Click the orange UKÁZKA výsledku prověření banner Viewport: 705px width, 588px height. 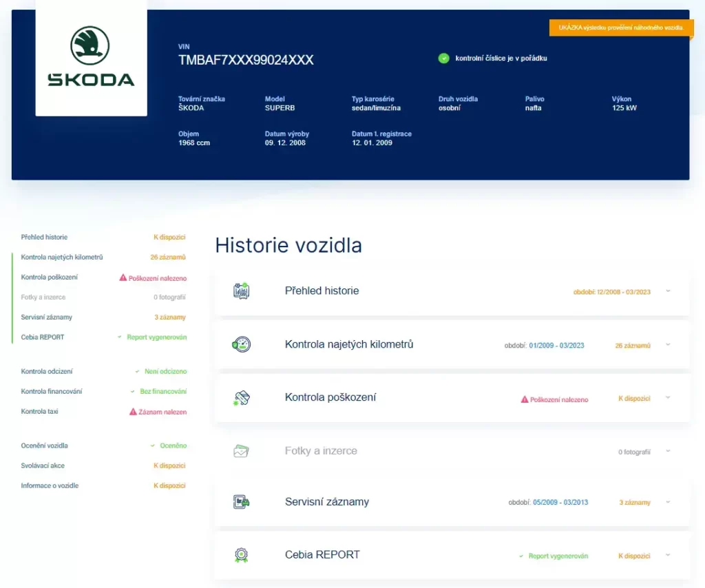pyautogui.click(x=621, y=28)
